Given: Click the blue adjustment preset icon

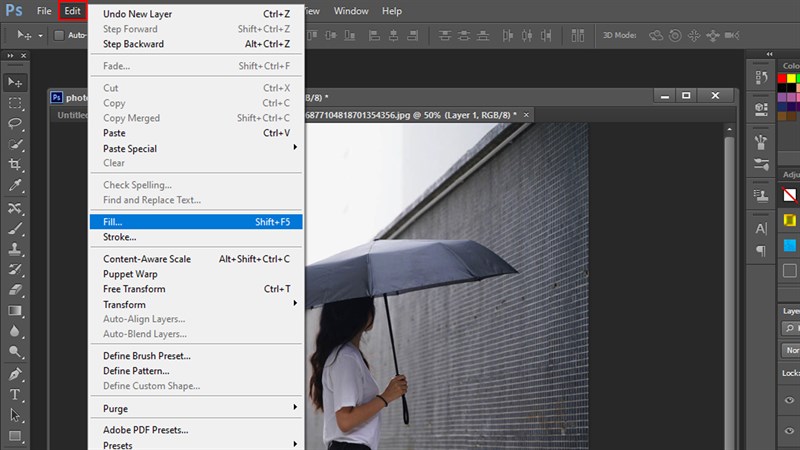Looking at the screenshot, I should (x=790, y=245).
